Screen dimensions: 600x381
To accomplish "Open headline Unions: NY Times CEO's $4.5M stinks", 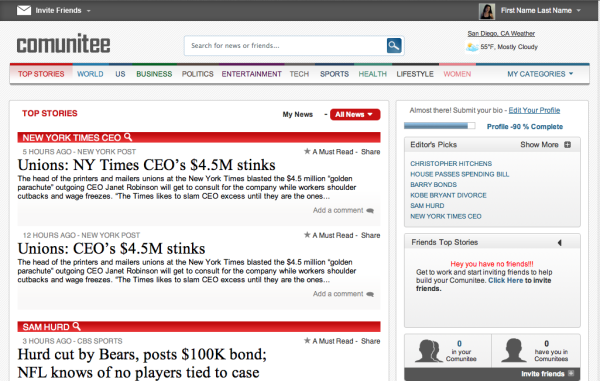I will [x=147, y=165].
